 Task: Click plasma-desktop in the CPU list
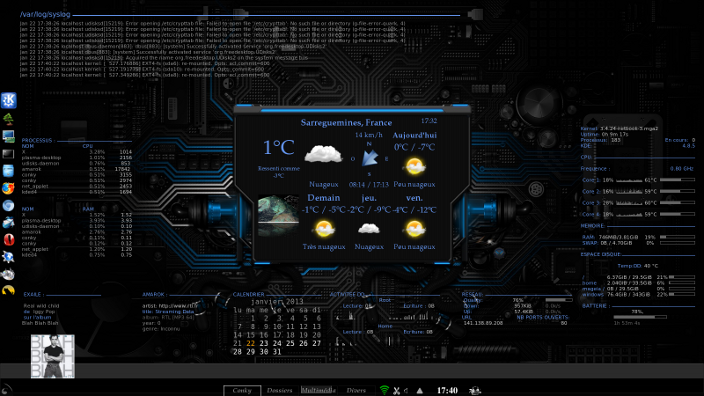41,158
